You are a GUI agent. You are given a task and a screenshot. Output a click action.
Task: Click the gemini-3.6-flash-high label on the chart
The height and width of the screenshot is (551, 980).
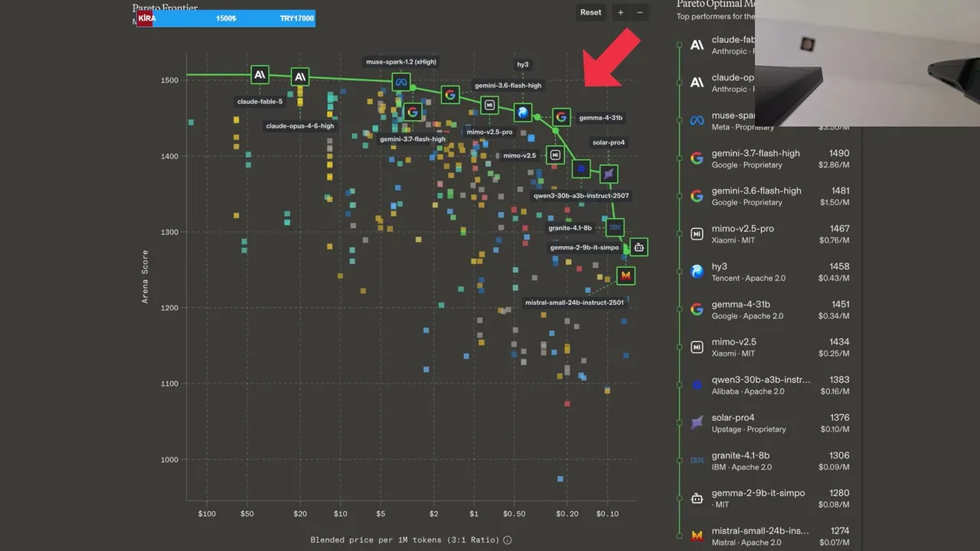pyautogui.click(x=508, y=86)
